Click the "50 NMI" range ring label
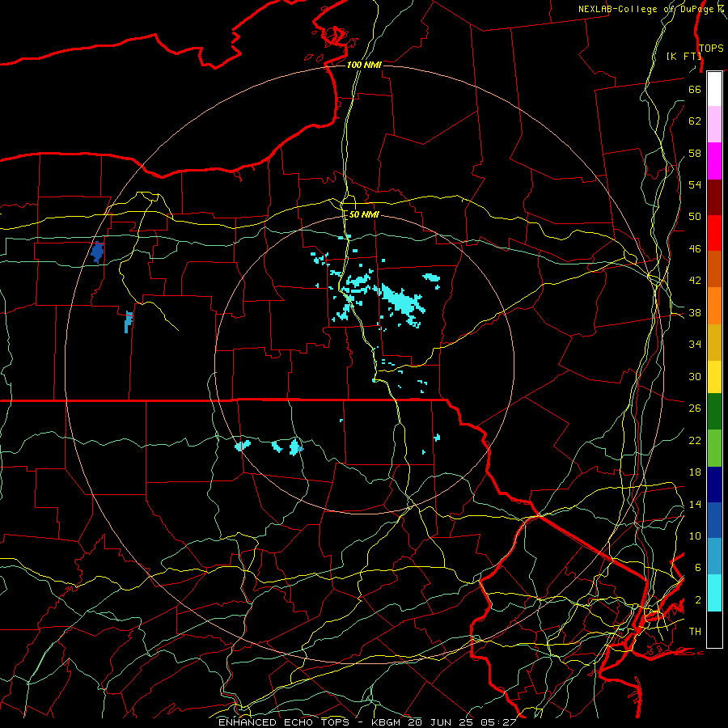728x728 pixels. (363, 214)
